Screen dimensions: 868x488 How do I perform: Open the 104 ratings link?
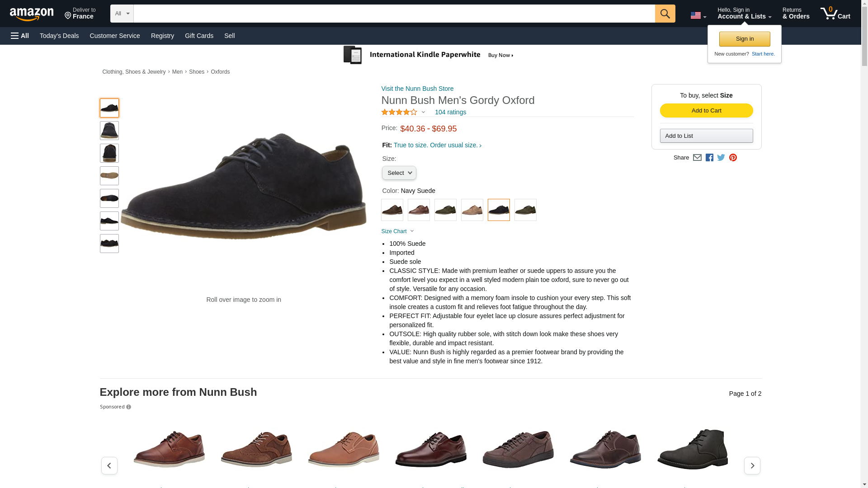pyautogui.click(x=450, y=112)
